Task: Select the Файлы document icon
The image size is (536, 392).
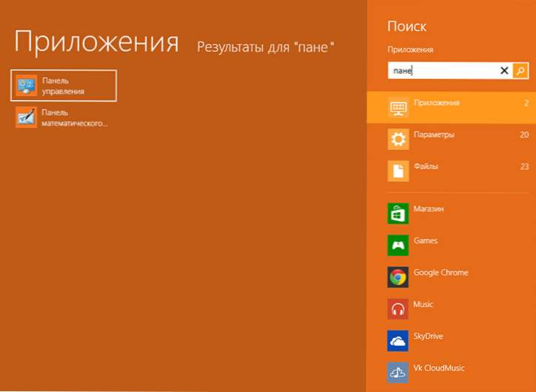Action: (x=398, y=171)
